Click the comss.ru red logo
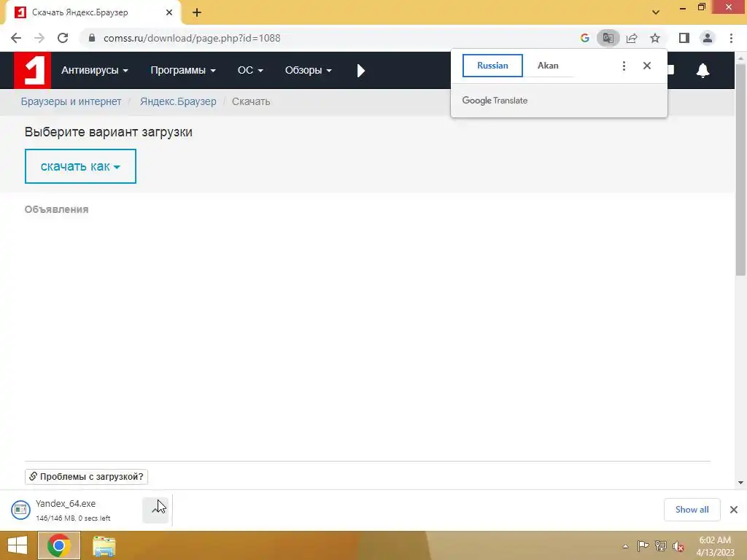Screen dimensions: 747x560 32,70
